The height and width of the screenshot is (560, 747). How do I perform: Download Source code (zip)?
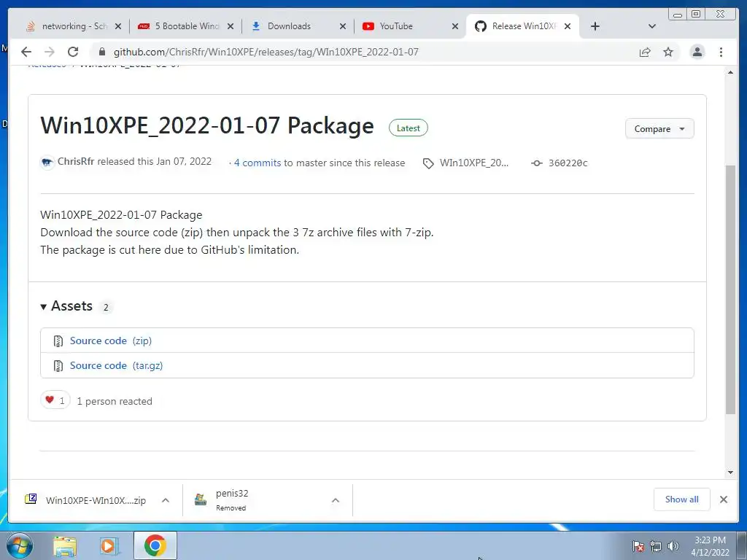[x=111, y=341]
